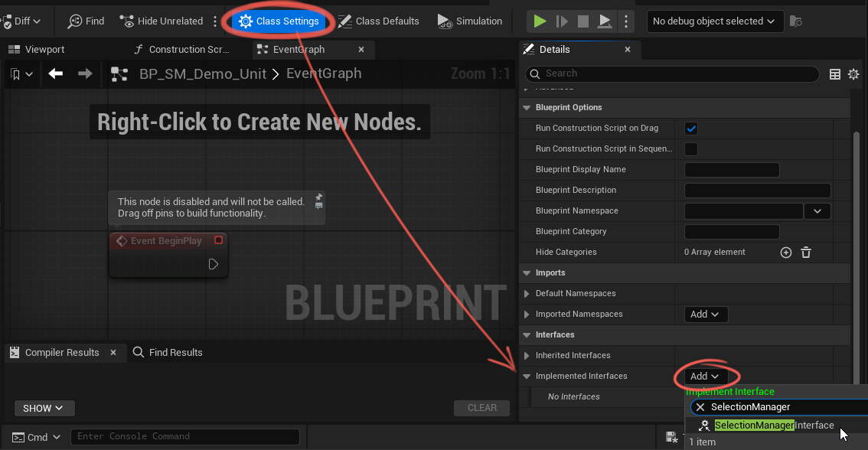Click the debug object locate icon
The height and width of the screenshot is (450, 868).
[x=795, y=21]
